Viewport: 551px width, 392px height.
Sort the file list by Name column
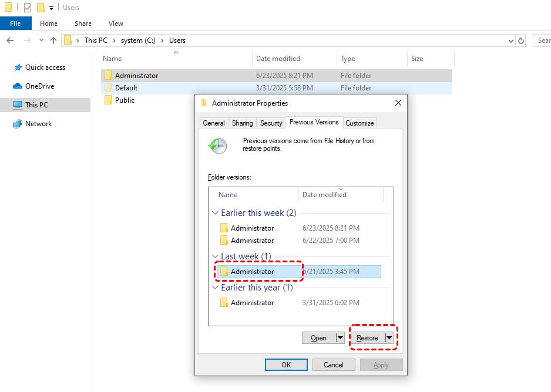point(176,59)
